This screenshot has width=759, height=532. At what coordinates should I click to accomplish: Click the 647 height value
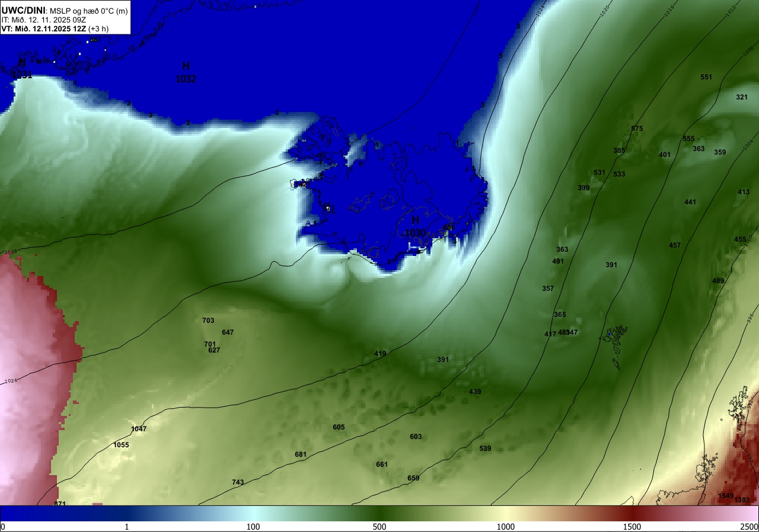tap(228, 332)
